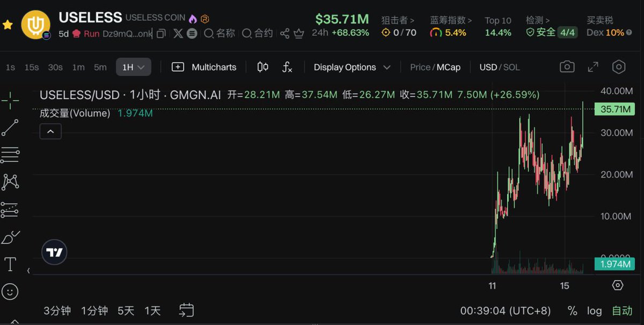Click the 成交量(Volume) indicator label
This screenshot has width=644, height=325.
[75, 113]
